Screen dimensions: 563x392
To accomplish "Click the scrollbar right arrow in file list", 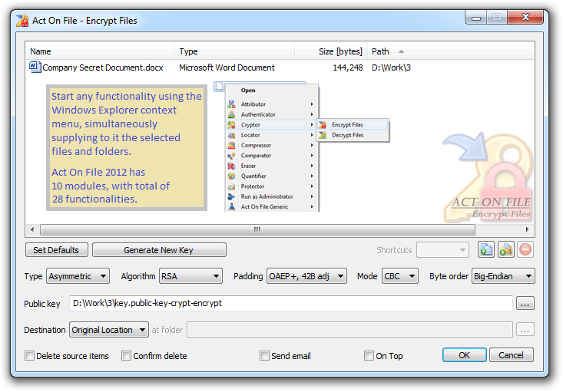I will coord(527,229).
